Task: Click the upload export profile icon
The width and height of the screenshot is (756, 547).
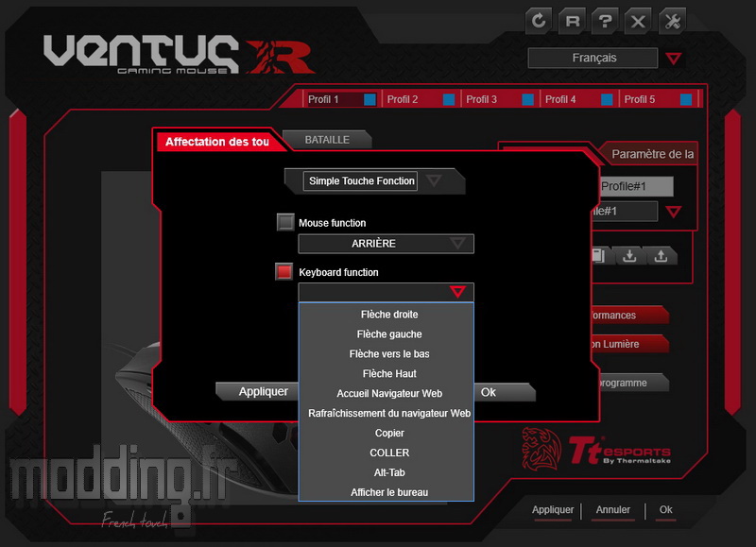Action: click(x=661, y=255)
